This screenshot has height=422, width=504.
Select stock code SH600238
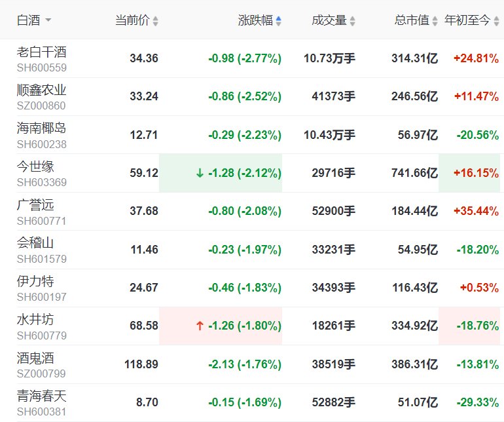[42, 144]
